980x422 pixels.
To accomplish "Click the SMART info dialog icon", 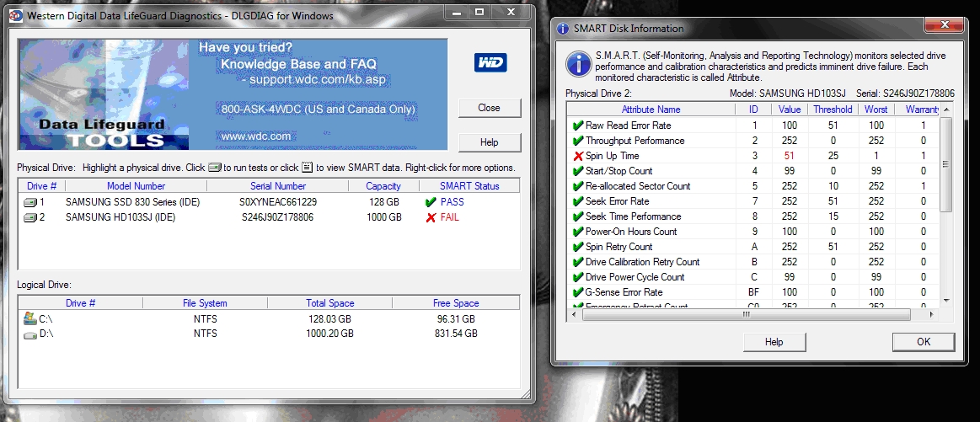I will [579, 64].
